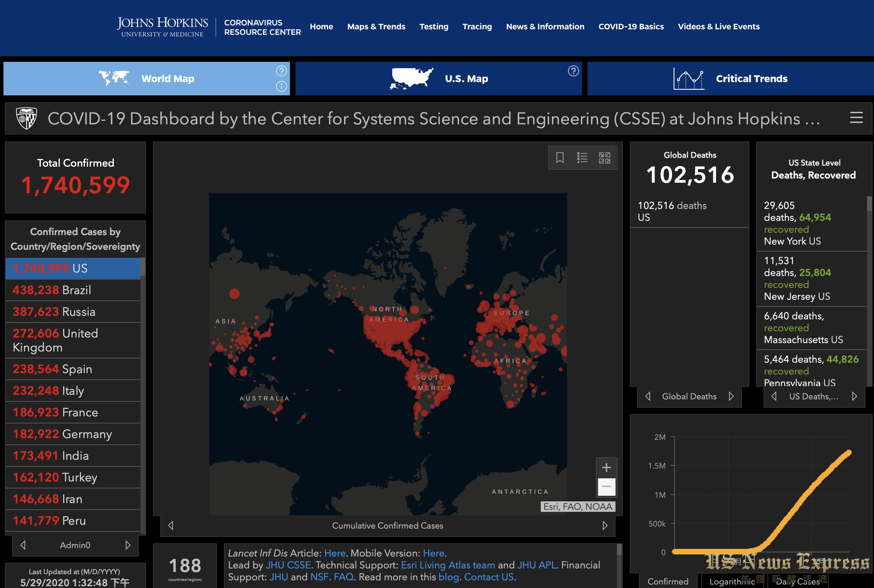Viewport: 874px width, 588px height.
Task: Select the 272,606 United Kingdom row
Action: coord(73,341)
